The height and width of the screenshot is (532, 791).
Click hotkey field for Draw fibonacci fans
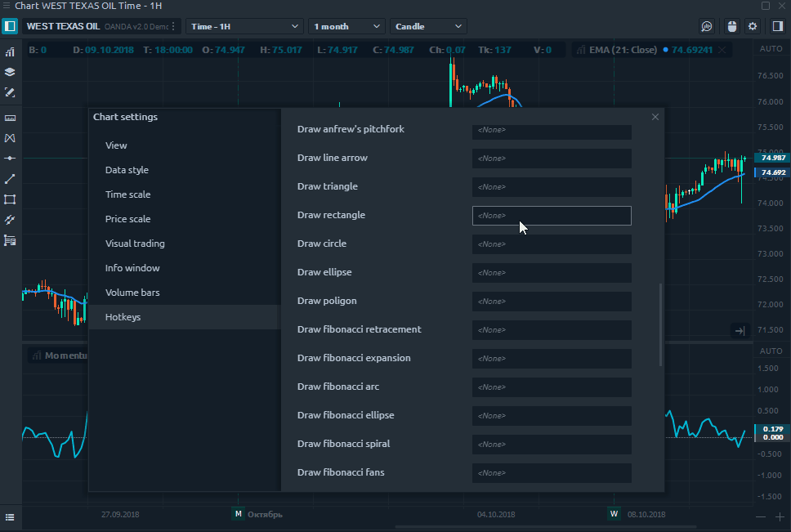click(x=552, y=473)
